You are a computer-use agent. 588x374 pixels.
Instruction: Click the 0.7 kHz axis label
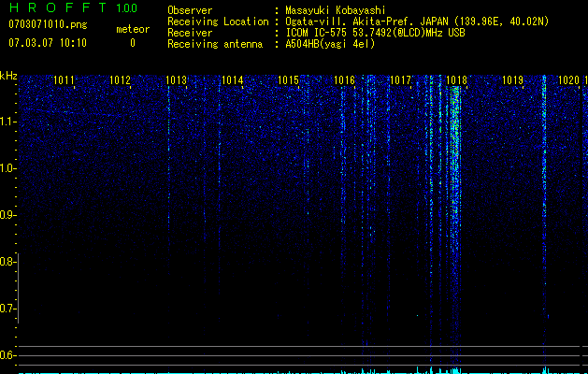[x=7, y=309]
